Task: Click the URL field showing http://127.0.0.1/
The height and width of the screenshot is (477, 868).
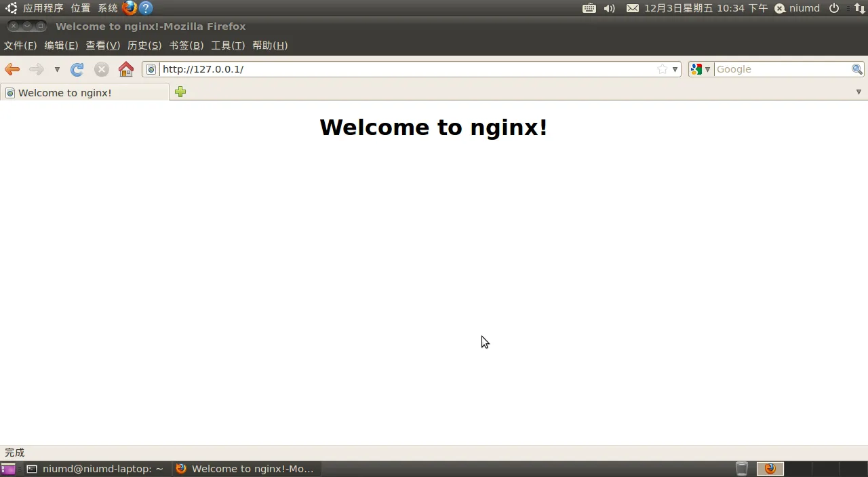Action: coord(407,69)
